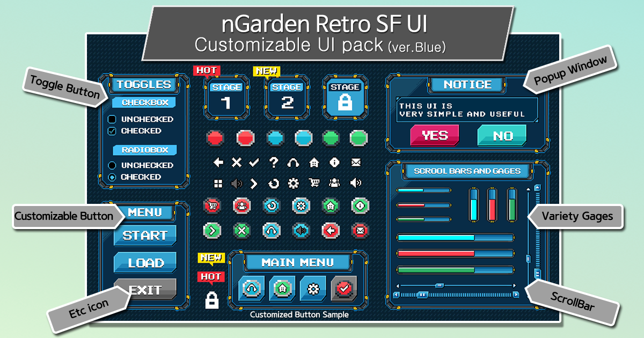This screenshot has height=338, width=644.
Task: Click the LOAD menu button
Action: pyautogui.click(x=145, y=263)
